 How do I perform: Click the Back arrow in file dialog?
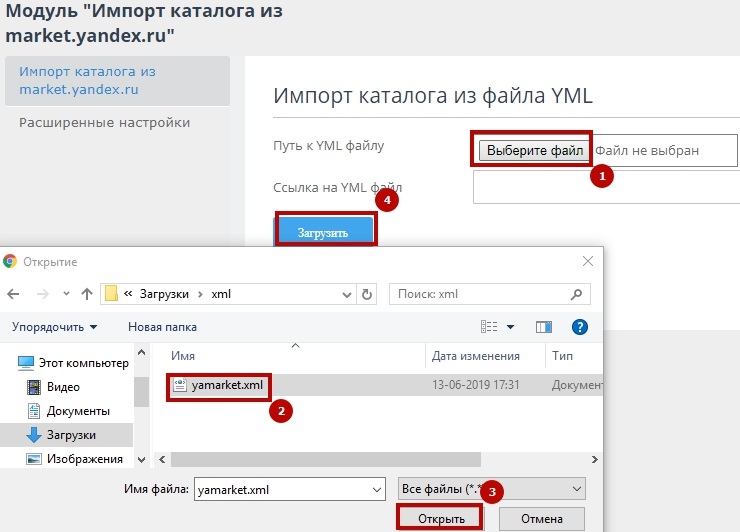(x=13, y=294)
